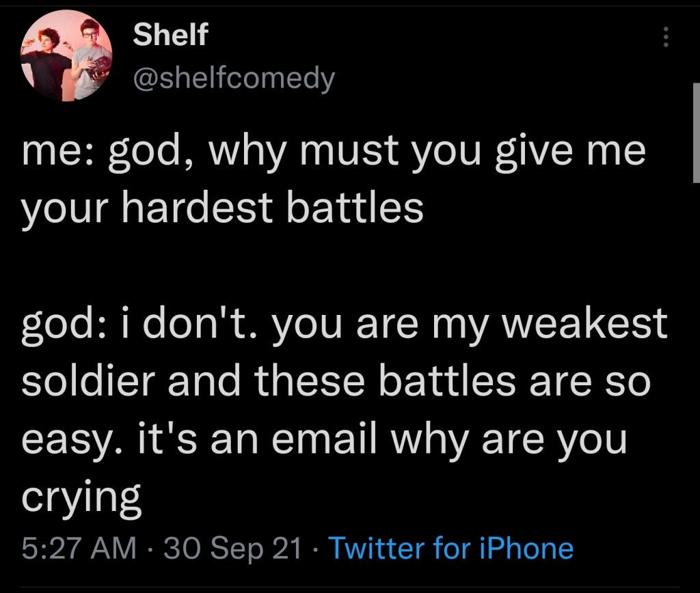The height and width of the screenshot is (593, 700).
Task: Click the vertical scrollbar on the right edge
Action: tap(695, 130)
